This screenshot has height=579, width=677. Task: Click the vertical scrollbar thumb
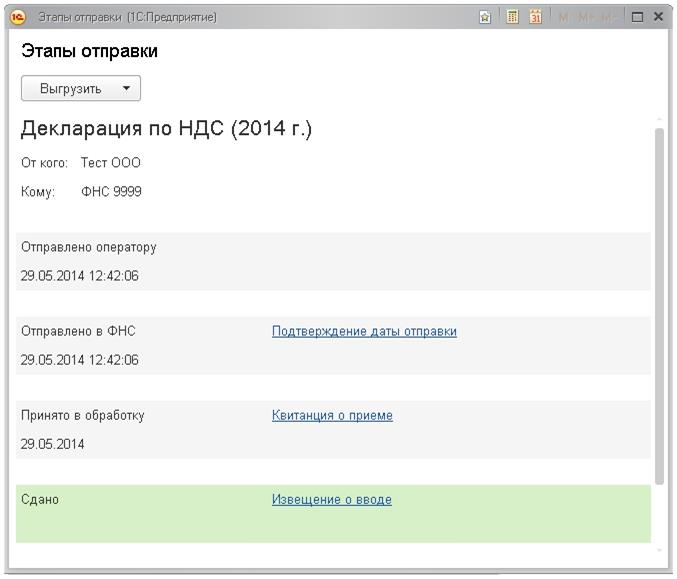tap(658, 300)
